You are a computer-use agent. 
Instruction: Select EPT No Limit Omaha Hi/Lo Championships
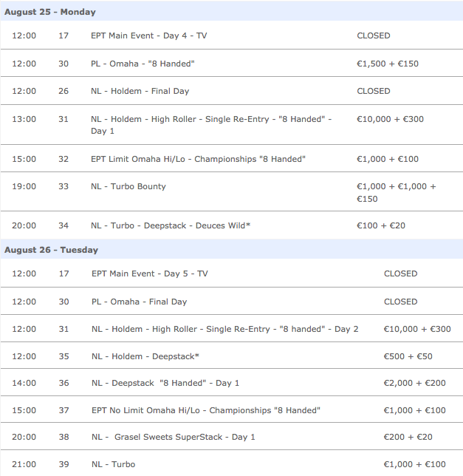205,410
